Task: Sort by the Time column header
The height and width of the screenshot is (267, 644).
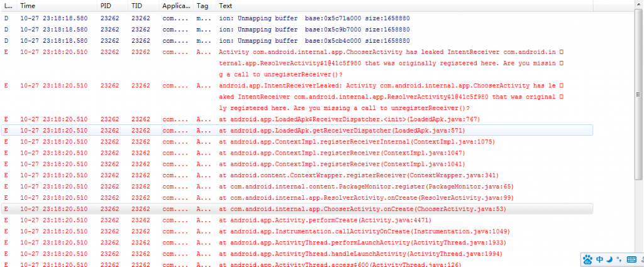Action: [56, 6]
